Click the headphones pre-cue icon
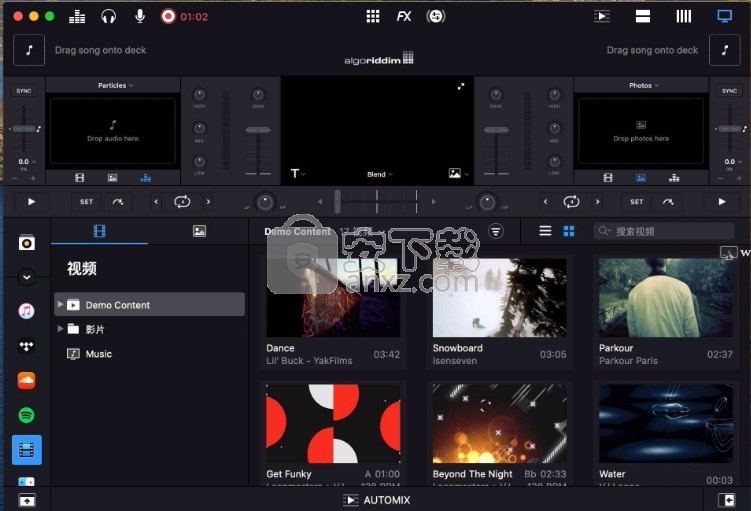 point(108,16)
